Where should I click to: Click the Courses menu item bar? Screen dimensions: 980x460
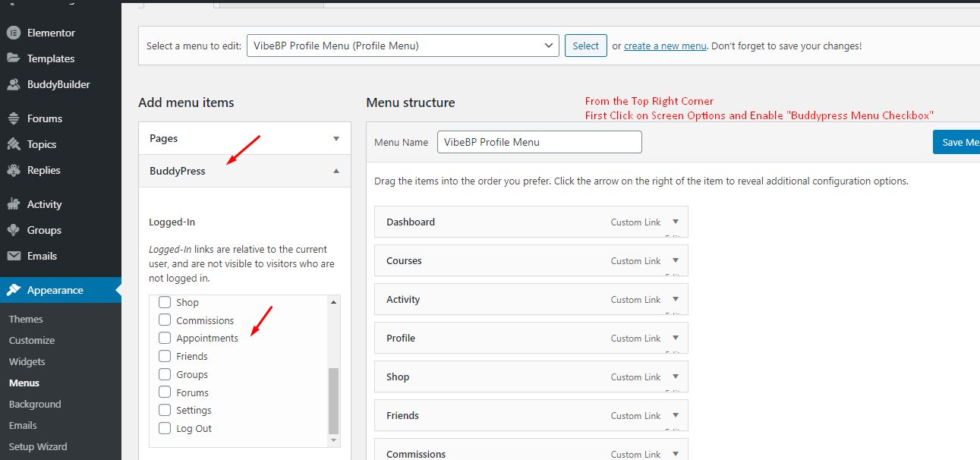point(531,261)
